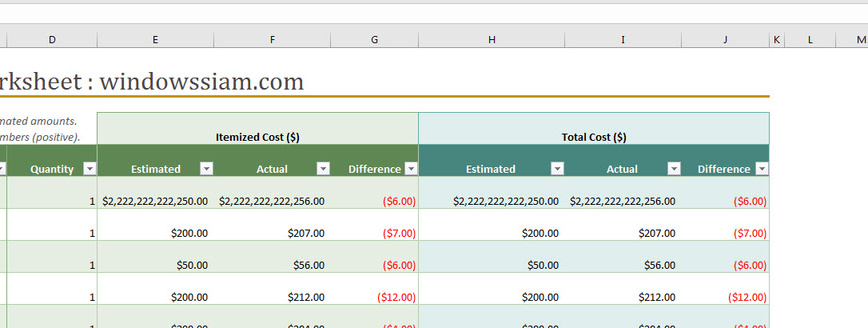Select Total Cost Actual cell $56.00
The image size is (868, 328).
pyautogui.click(x=623, y=257)
